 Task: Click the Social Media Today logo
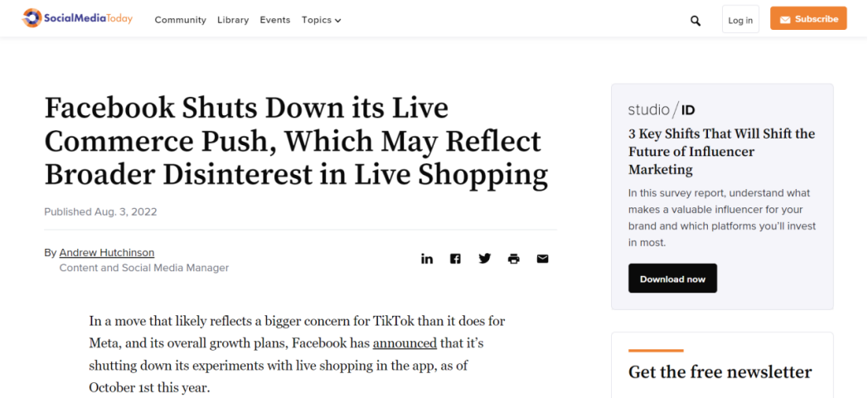(x=77, y=18)
